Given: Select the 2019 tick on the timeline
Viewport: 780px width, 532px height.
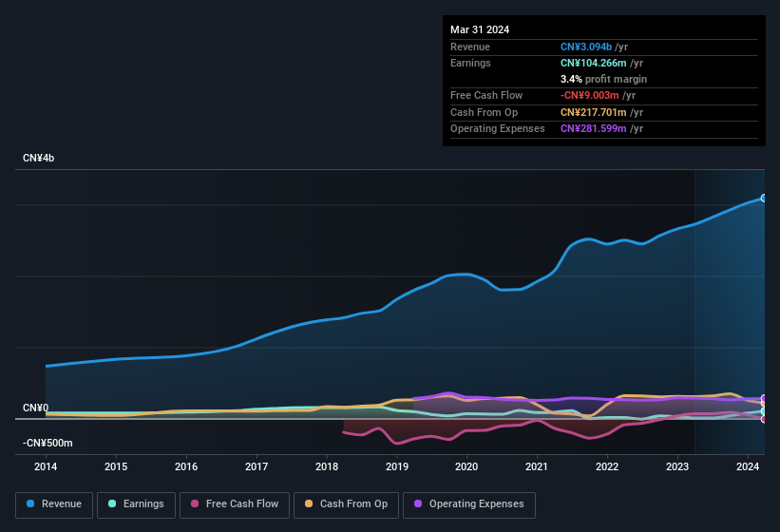Looking at the screenshot, I should point(396,466).
